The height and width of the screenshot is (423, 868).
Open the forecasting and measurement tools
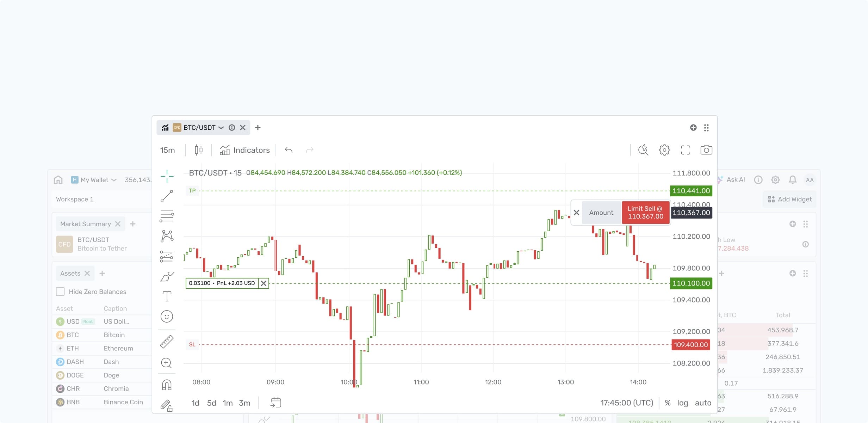coord(167,257)
